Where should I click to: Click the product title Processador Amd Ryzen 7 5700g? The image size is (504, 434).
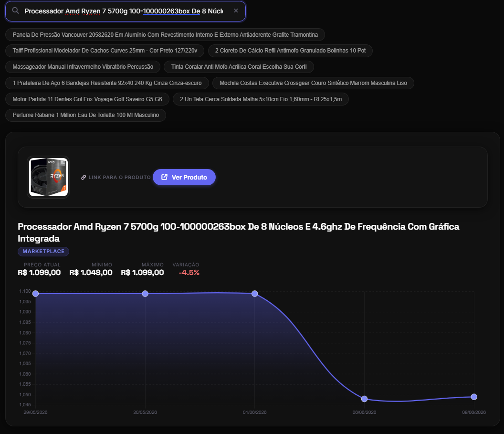(239, 233)
